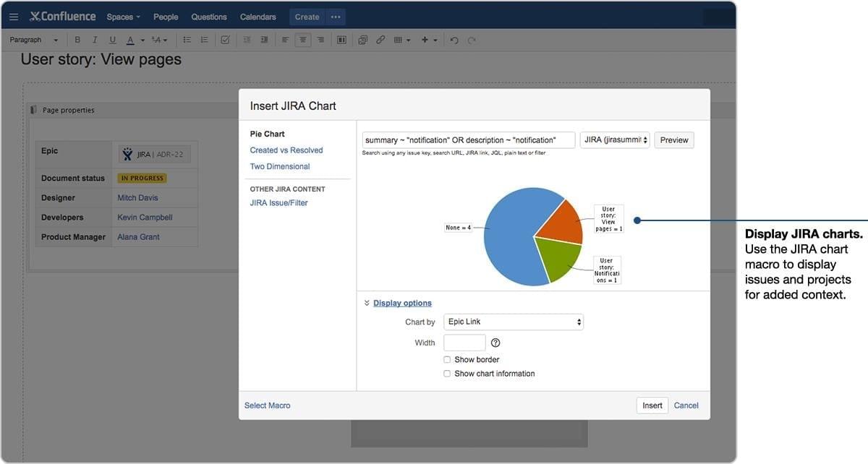Screen dimensions: 868x464
Task: Click the JQL search input field
Action: click(x=469, y=139)
